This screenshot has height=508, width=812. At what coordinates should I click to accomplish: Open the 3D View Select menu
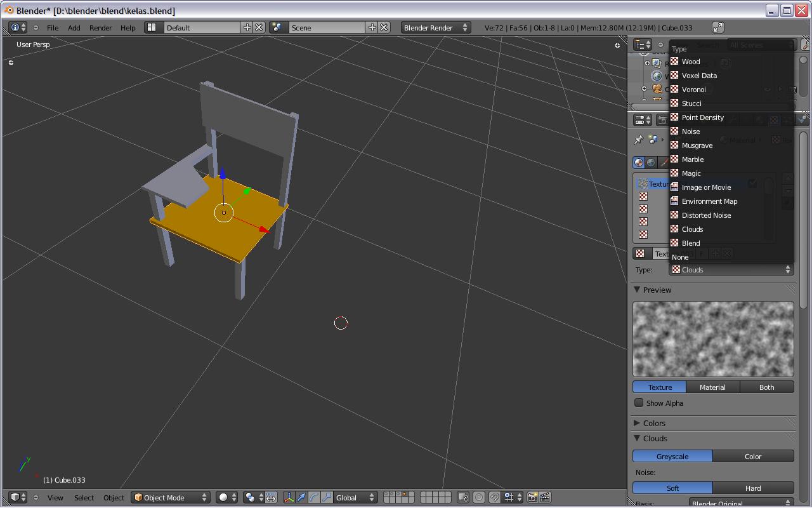tap(84, 497)
